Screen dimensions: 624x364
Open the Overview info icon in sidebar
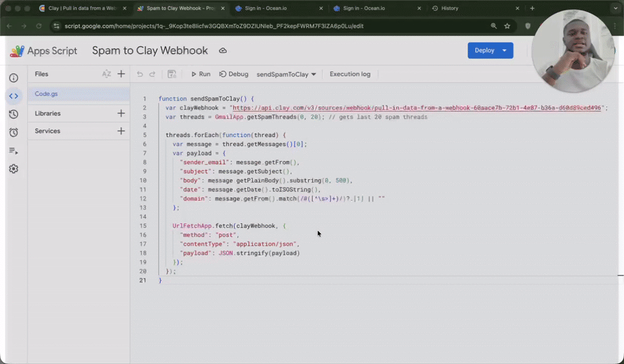tap(13, 78)
